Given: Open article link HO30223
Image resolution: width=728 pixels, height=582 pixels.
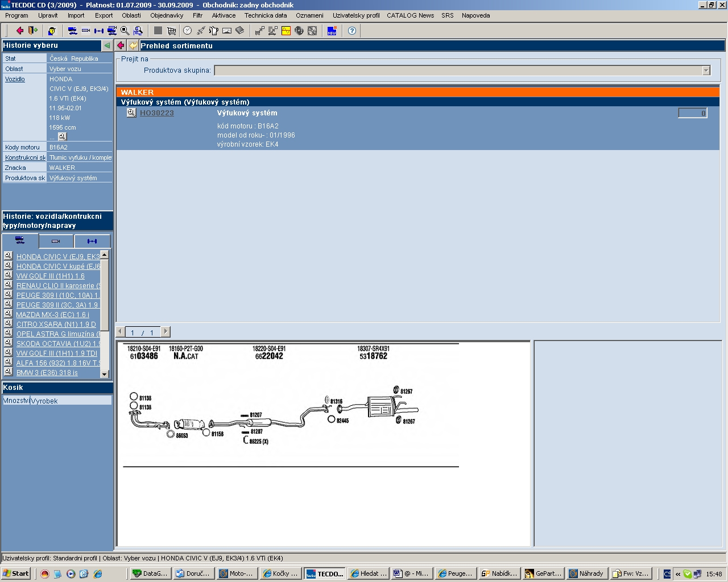Looking at the screenshot, I should (157, 113).
